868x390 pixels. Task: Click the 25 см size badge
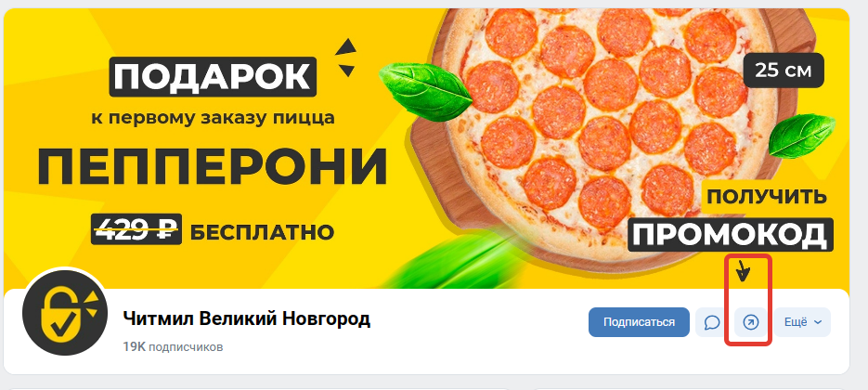point(784,71)
